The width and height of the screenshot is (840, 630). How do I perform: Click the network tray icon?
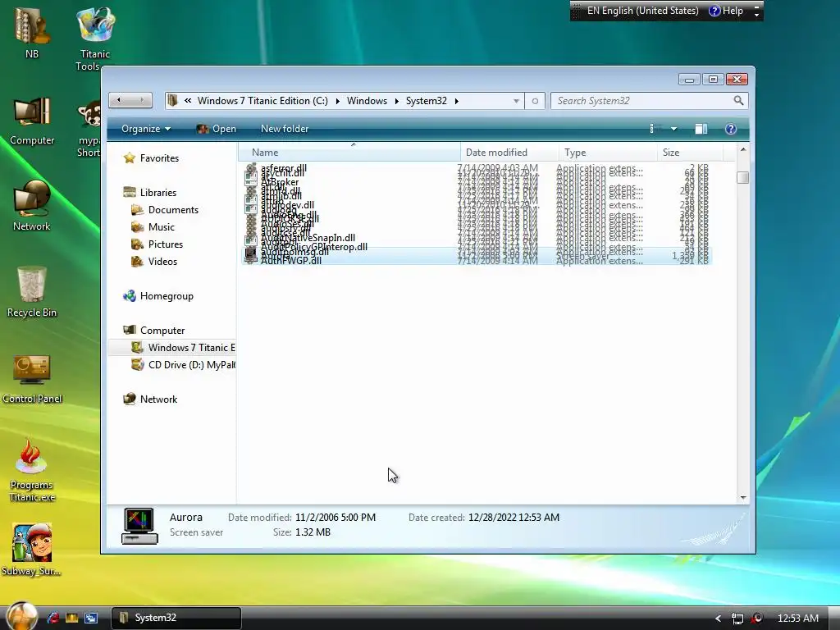click(x=737, y=619)
